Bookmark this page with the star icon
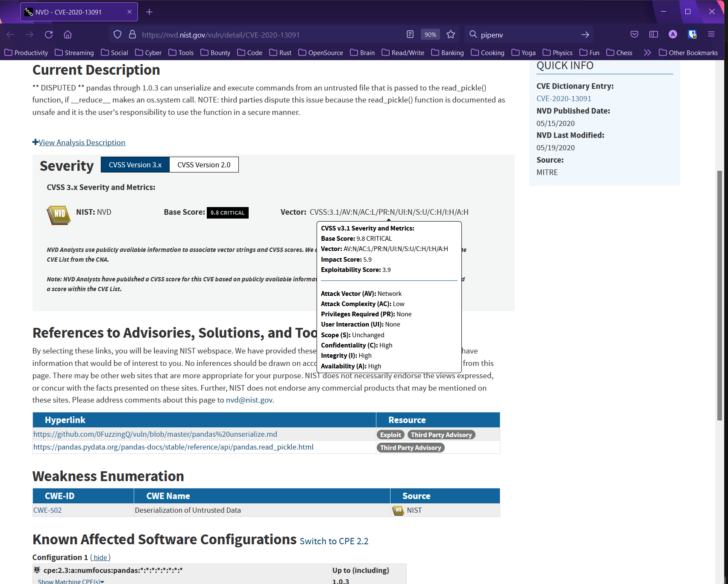Image resolution: width=728 pixels, height=584 pixels. click(x=451, y=35)
